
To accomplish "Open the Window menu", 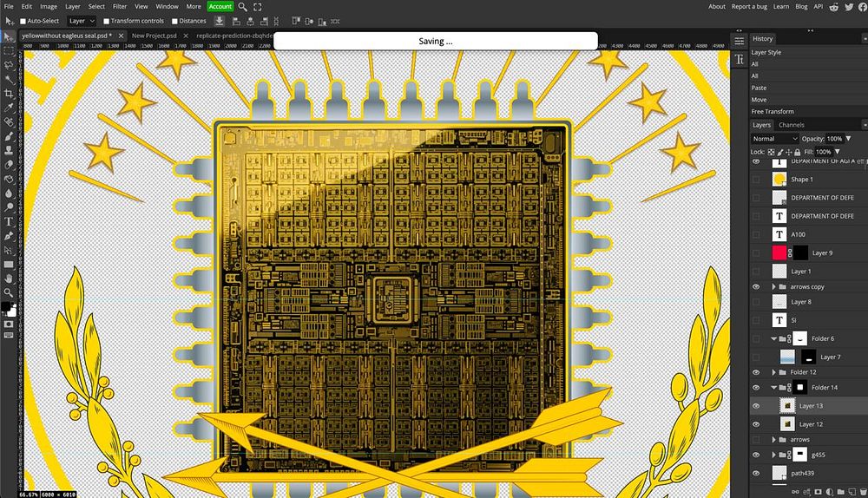I will tap(167, 7).
